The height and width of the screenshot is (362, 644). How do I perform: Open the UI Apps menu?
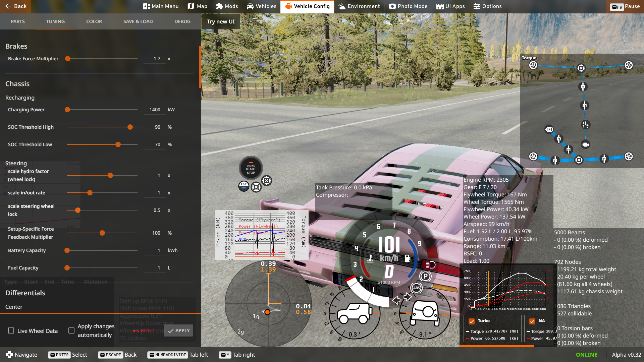[x=450, y=6]
